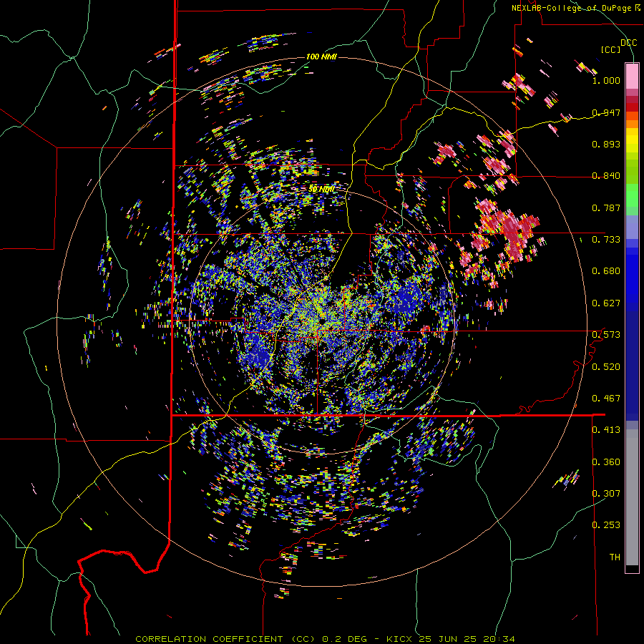Click the 0.360 legend value
The image size is (644, 644).
(x=606, y=462)
